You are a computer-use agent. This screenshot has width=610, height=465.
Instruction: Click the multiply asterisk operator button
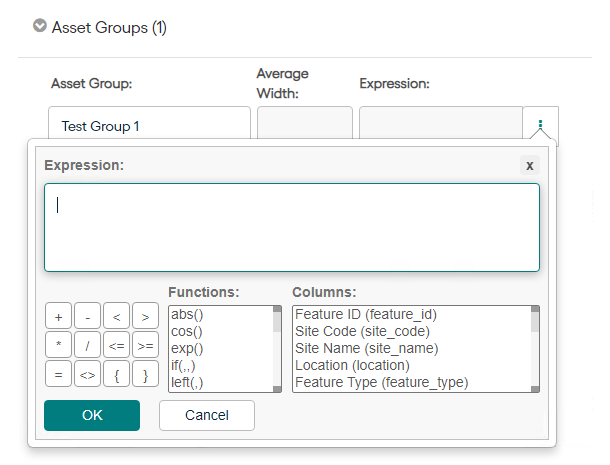click(58, 347)
